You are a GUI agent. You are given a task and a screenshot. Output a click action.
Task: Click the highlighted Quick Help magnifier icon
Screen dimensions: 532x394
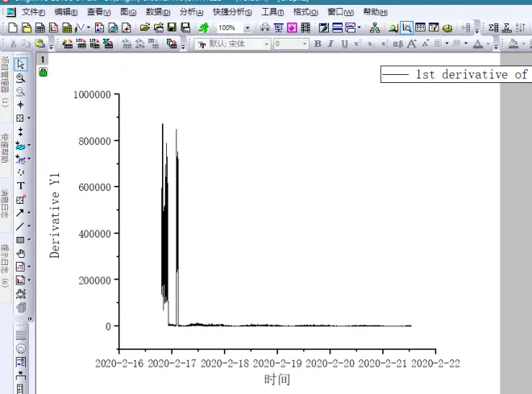click(406, 27)
